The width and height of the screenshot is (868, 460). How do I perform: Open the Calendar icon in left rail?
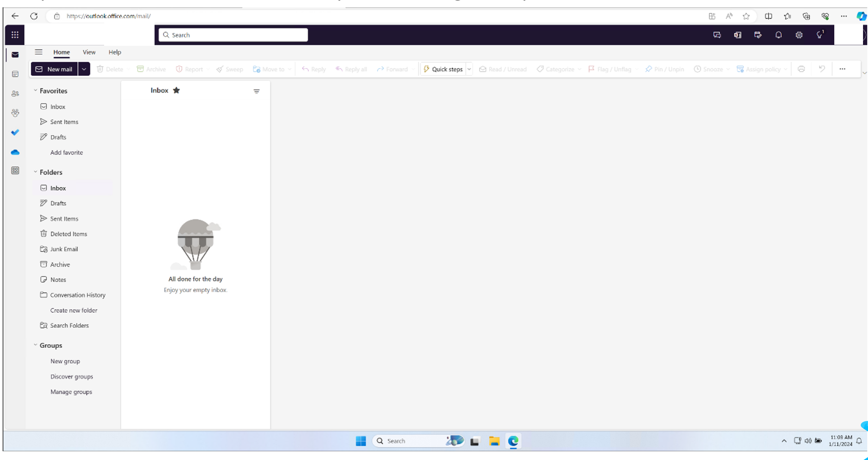(x=15, y=74)
